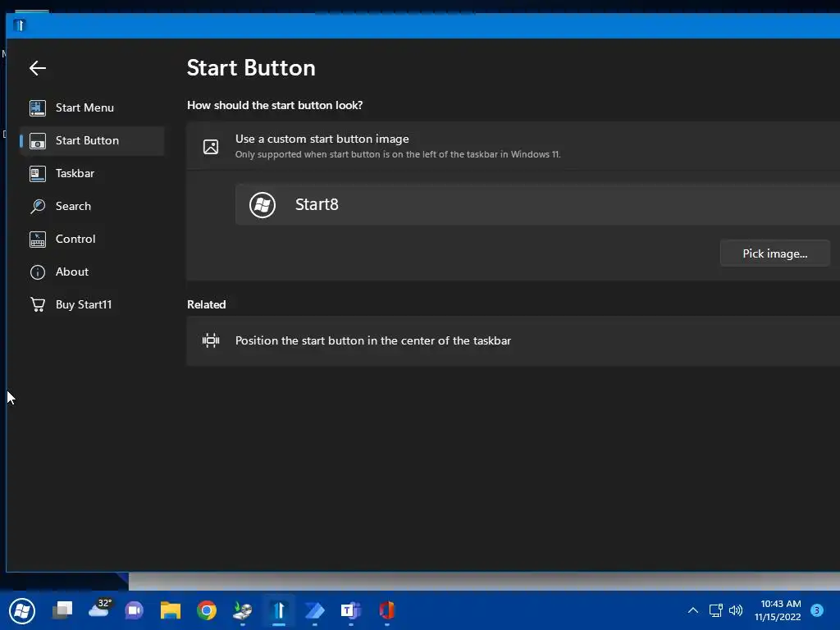840x630 pixels.
Task: Click the Control keyboard sidebar icon
Action: (38, 240)
